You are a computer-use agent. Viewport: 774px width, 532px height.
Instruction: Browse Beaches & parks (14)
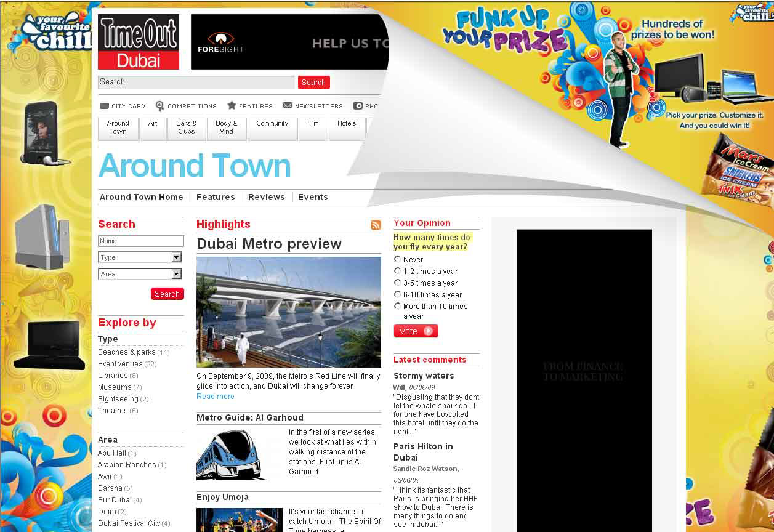[x=134, y=352]
